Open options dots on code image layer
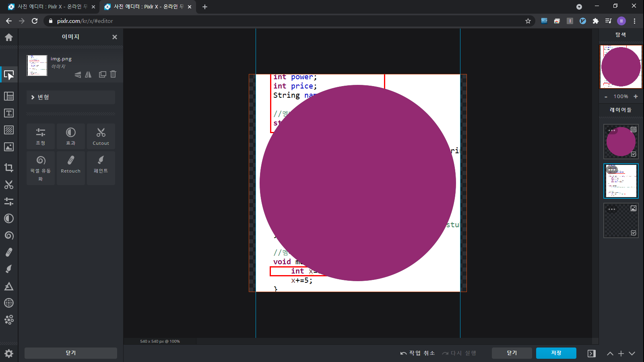This screenshot has width=644, height=362. tap(612, 170)
